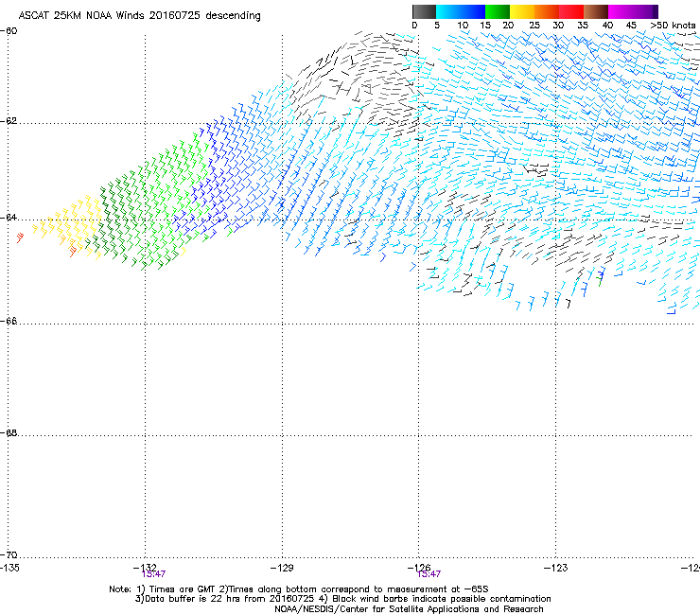Image resolution: width=700 pixels, height=615 pixels.
Task: Click the -62 latitude label
Action: click(9, 121)
